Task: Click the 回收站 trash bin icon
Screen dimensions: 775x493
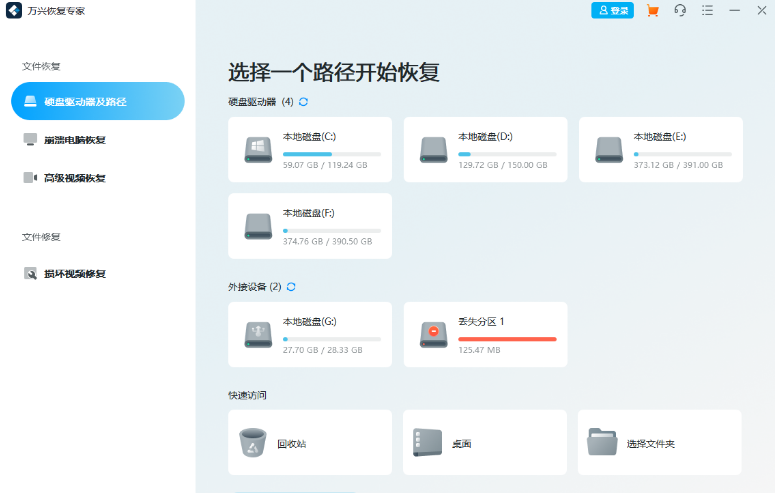Action: 253,442
